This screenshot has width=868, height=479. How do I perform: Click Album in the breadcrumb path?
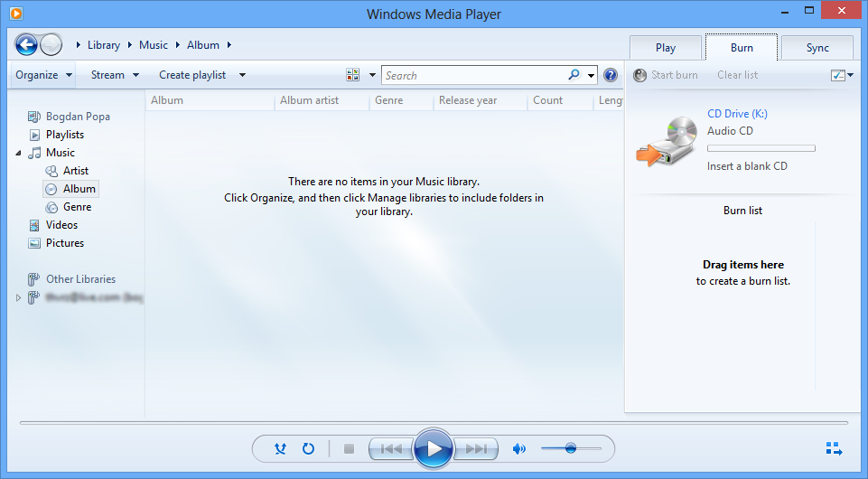pos(203,45)
